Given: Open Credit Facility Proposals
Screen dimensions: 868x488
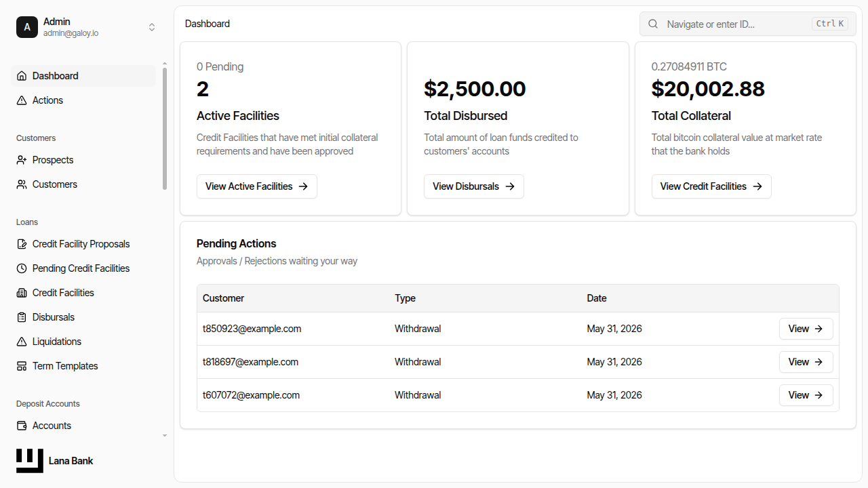Looking at the screenshot, I should pos(83,244).
